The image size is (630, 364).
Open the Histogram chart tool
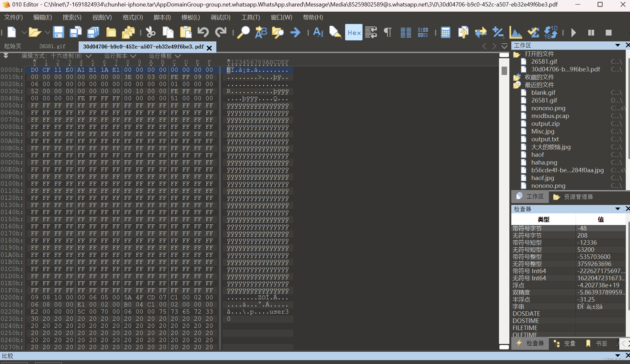pyautogui.click(x=516, y=32)
